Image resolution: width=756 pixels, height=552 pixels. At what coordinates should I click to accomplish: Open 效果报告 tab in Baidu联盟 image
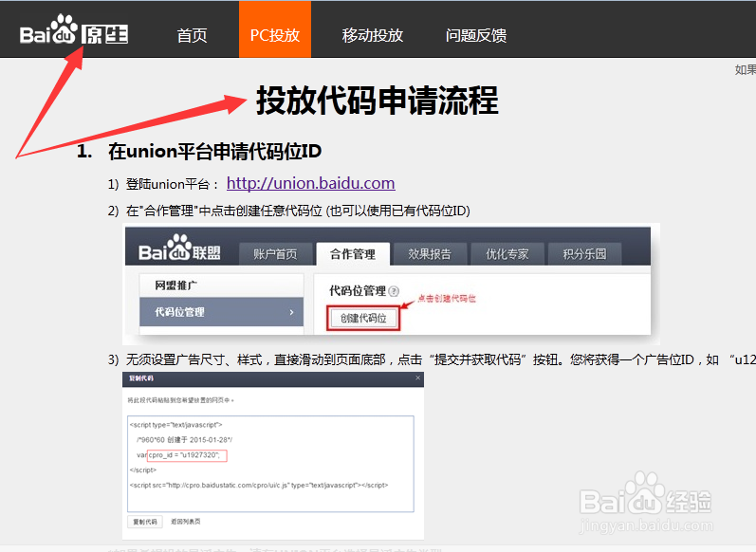[430, 254]
